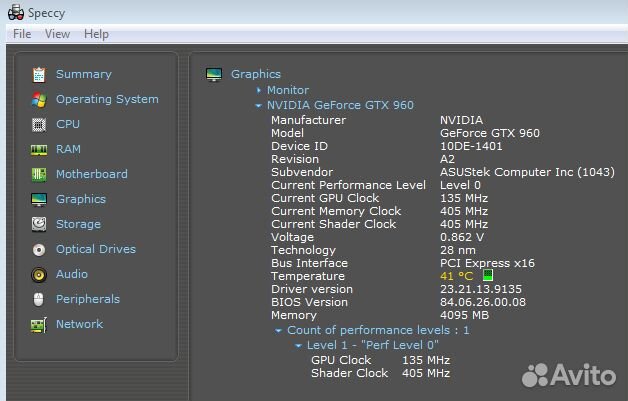Collapse the Level 1 Perf Level 0 arrow
The height and width of the screenshot is (401, 628).
point(298,346)
